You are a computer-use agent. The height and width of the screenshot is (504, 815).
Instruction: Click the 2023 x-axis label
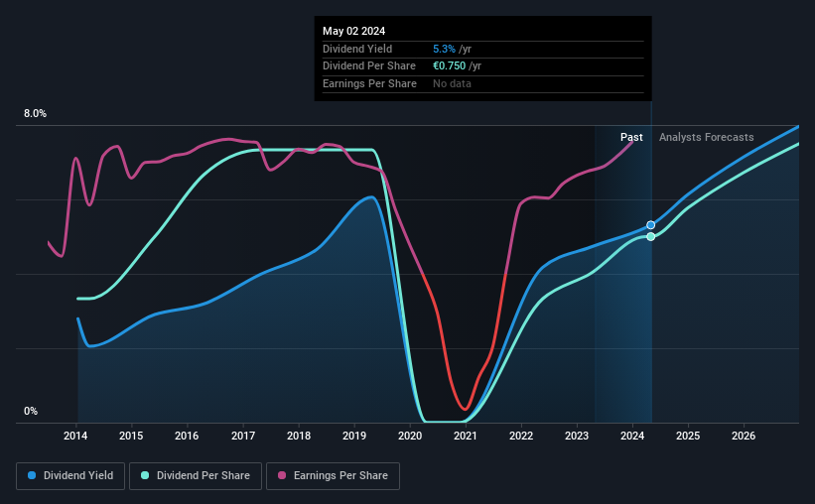(x=577, y=436)
